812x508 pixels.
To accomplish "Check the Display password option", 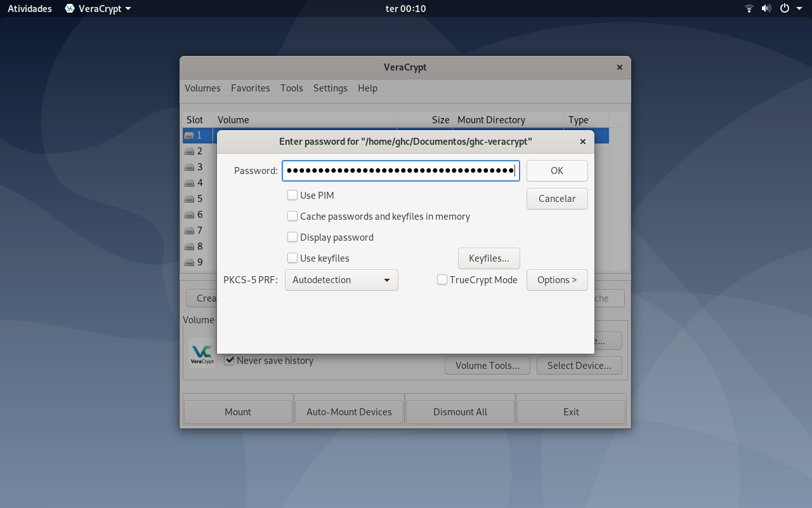I will [292, 237].
